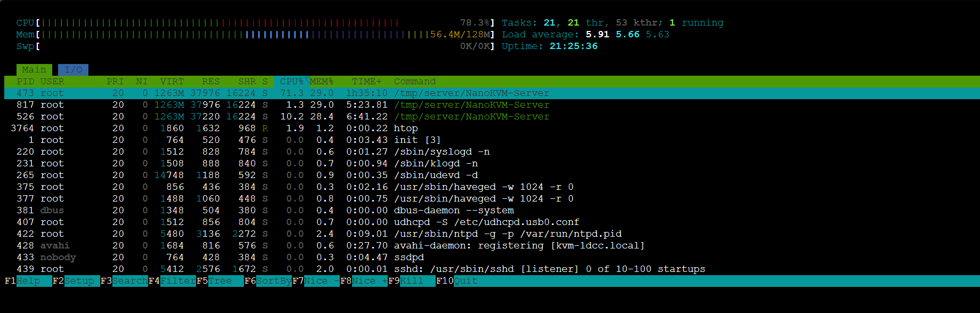This screenshot has width=980, height=313.
Task: Click the Load average values
Action: point(627,35)
